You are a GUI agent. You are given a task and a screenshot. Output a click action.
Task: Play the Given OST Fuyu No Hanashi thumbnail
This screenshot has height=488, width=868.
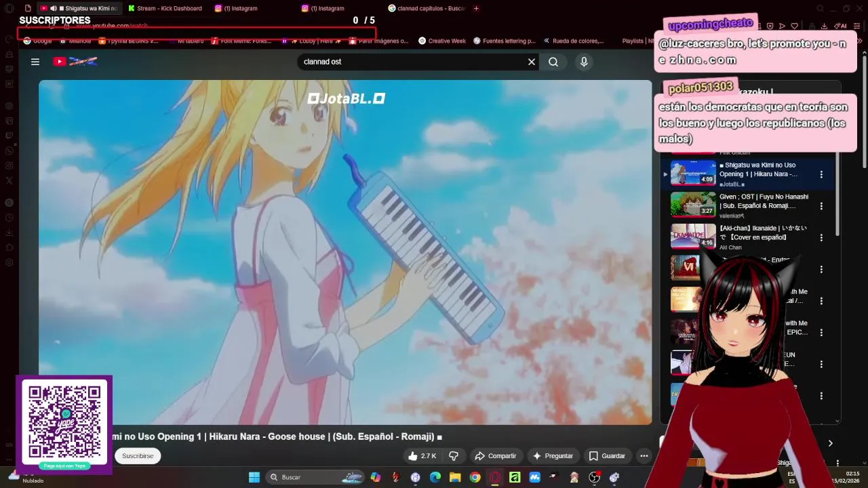point(693,205)
